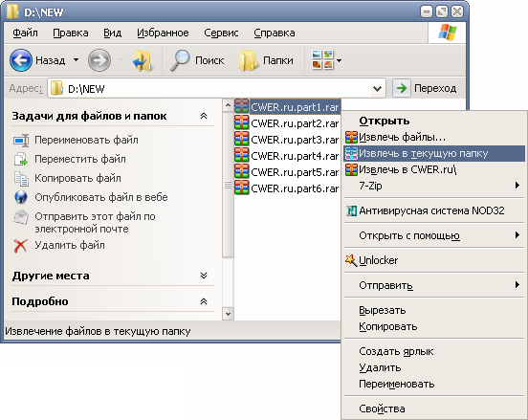Open the Назад history dropdown arrow

[77, 60]
